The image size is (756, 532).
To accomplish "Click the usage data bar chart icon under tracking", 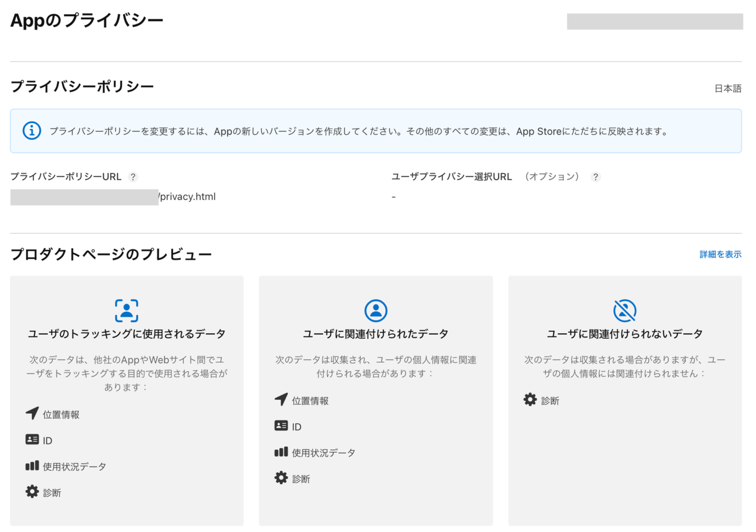I will pos(32,466).
